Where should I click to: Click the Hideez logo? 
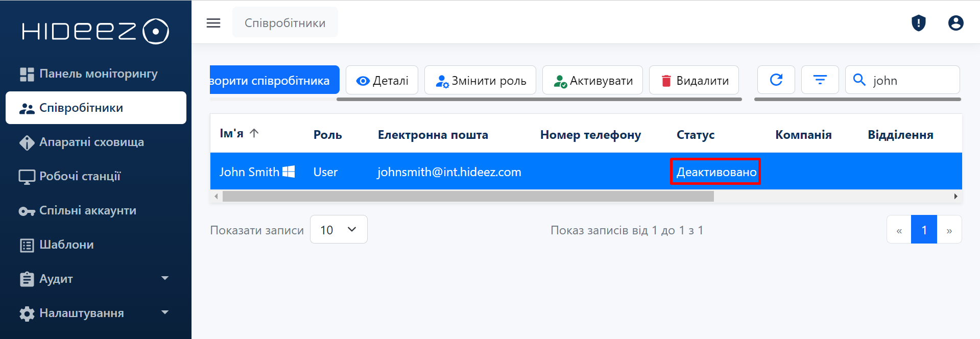(x=95, y=31)
